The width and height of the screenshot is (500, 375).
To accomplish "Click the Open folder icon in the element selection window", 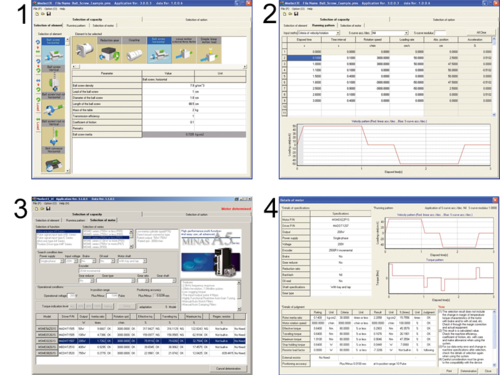I will point(43,14).
